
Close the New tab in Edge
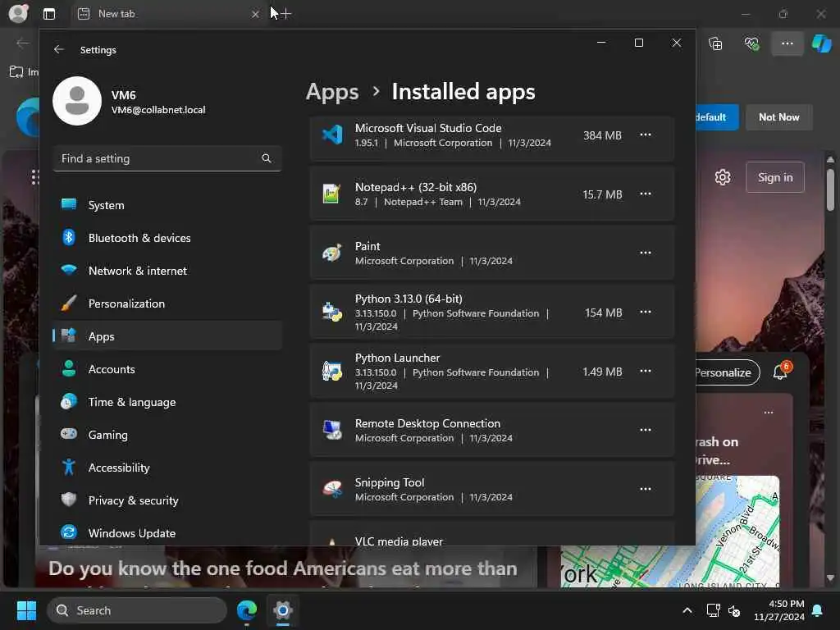pyautogui.click(x=255, y=14)
